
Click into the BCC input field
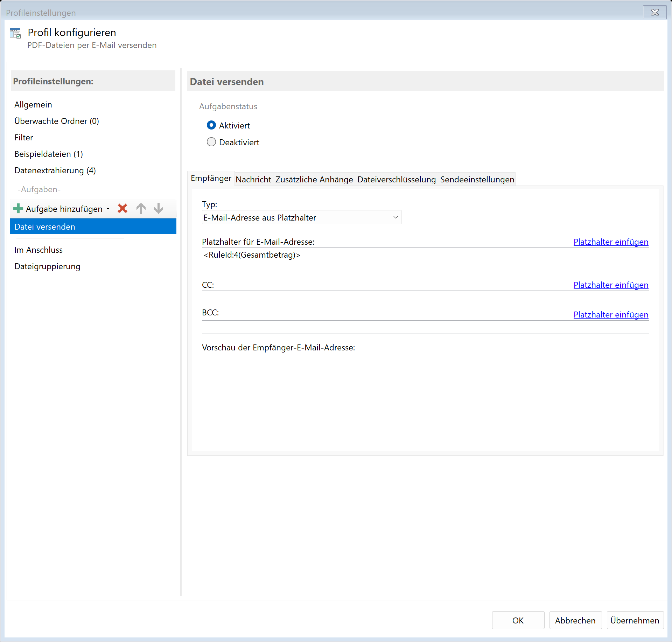(x=425, y=327)
